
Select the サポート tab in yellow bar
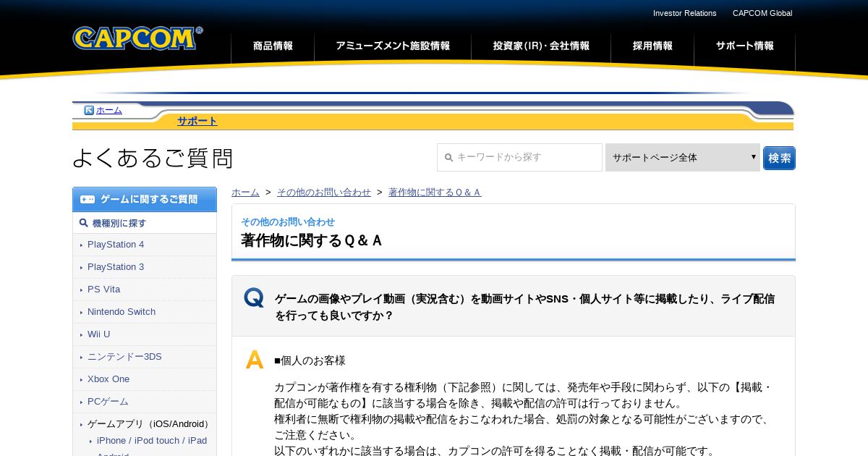(197, 121)
